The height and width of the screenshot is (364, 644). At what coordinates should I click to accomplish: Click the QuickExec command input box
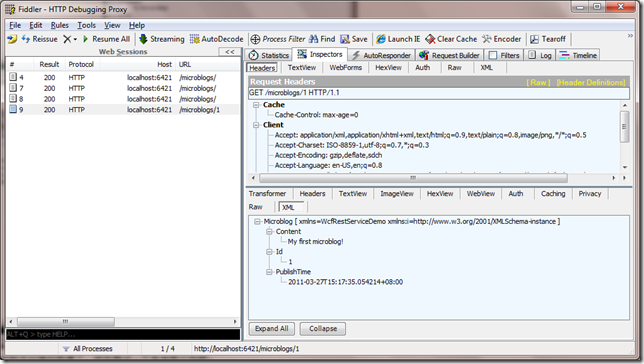coord(123,334)
